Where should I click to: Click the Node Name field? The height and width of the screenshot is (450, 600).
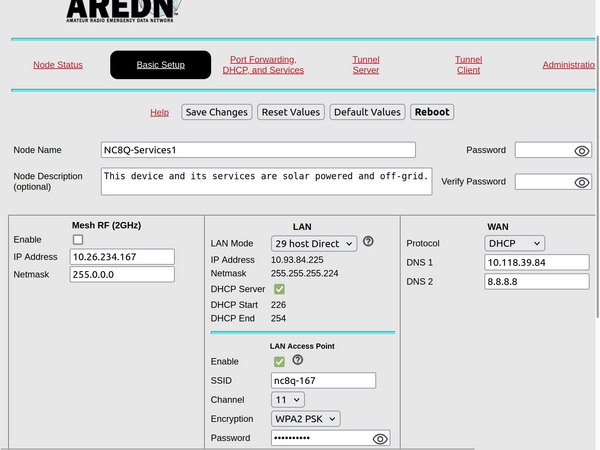[x=258, y=150]
